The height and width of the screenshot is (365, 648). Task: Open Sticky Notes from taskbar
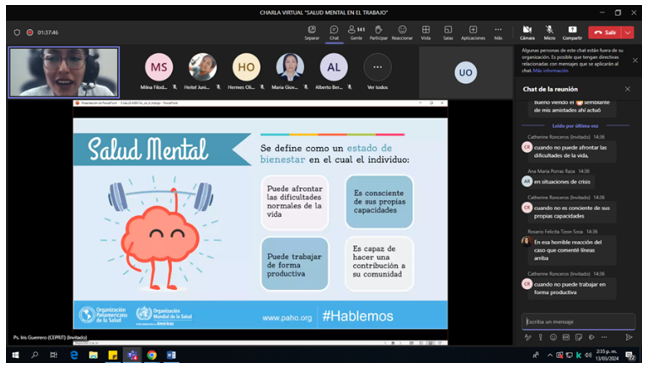(x=113, y=355)
